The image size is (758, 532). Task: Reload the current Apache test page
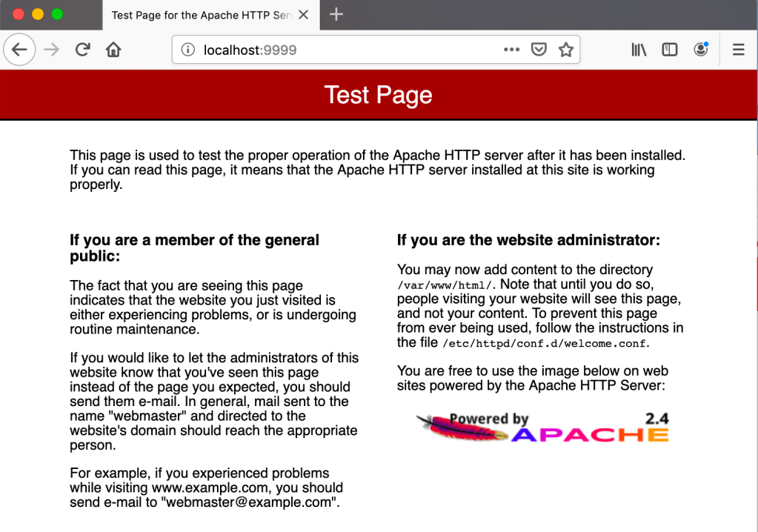click(82, 50)
